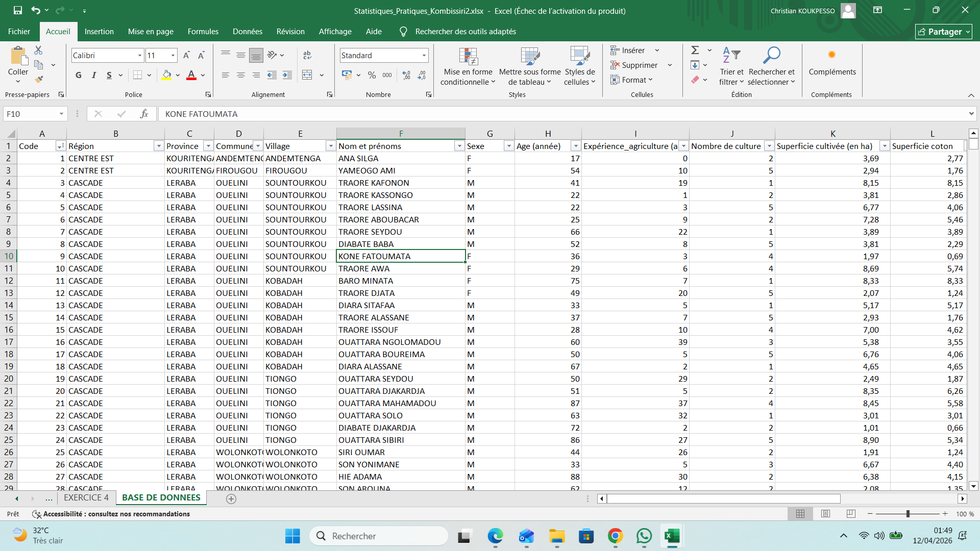Select the borders icon
Screen dimensions: 980x551
pyautogui.click(x=137, y=75)
